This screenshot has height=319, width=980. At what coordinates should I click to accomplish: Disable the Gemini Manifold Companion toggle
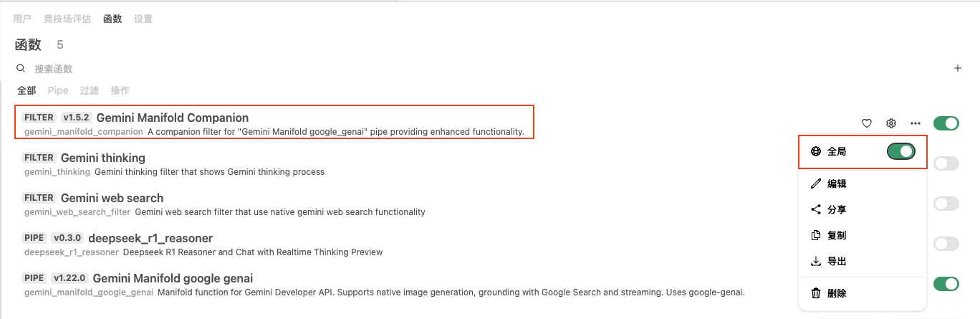pyautogui.click(x=946, y=123)
